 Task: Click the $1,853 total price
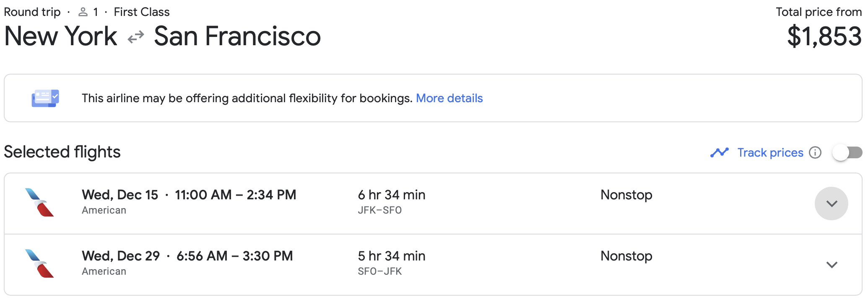[824, 36]
